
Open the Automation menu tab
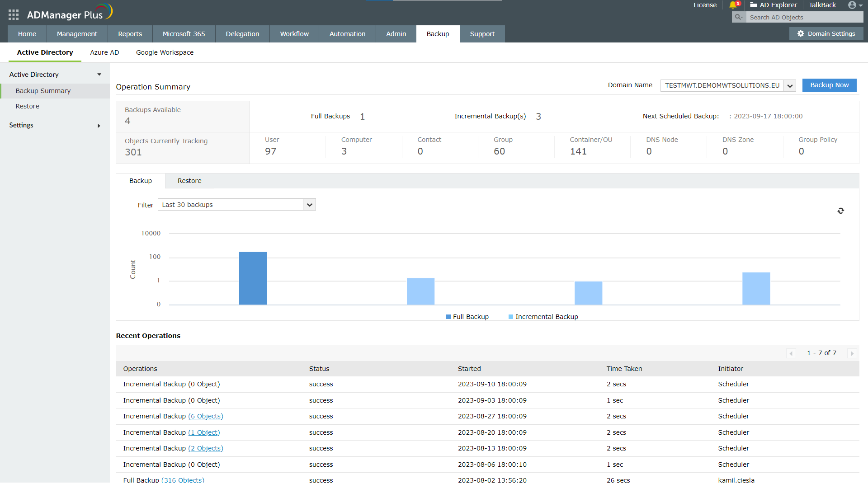[x=347, y=34]
